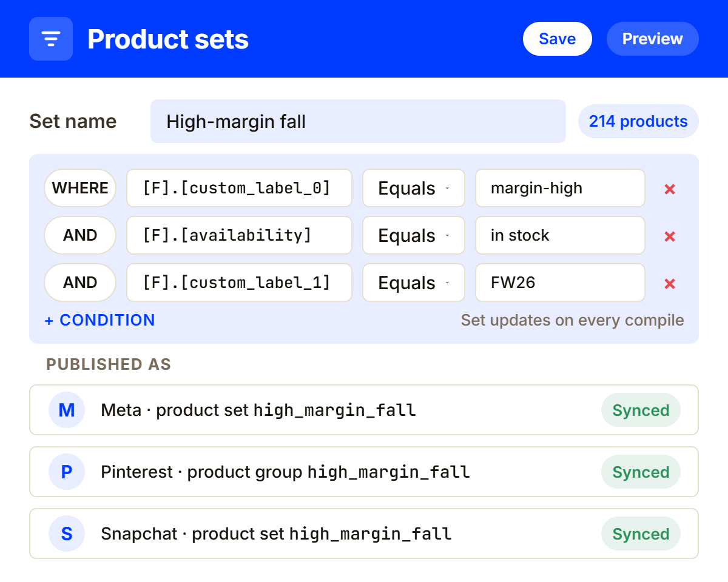The image size is (728, 582).
Task: Open the Equals operator dropdown for custom_label_0
Action: point(414,188)
